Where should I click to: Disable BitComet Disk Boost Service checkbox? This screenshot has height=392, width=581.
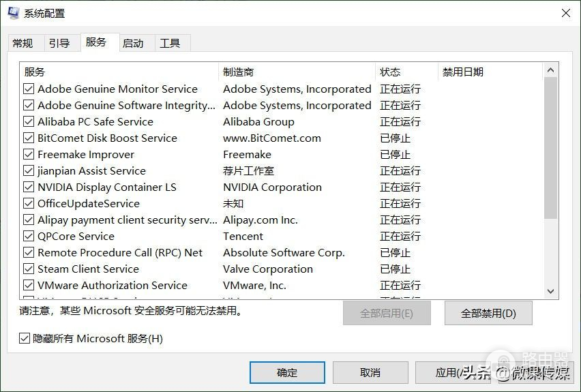pyautogui.click(x=29, y=138)
